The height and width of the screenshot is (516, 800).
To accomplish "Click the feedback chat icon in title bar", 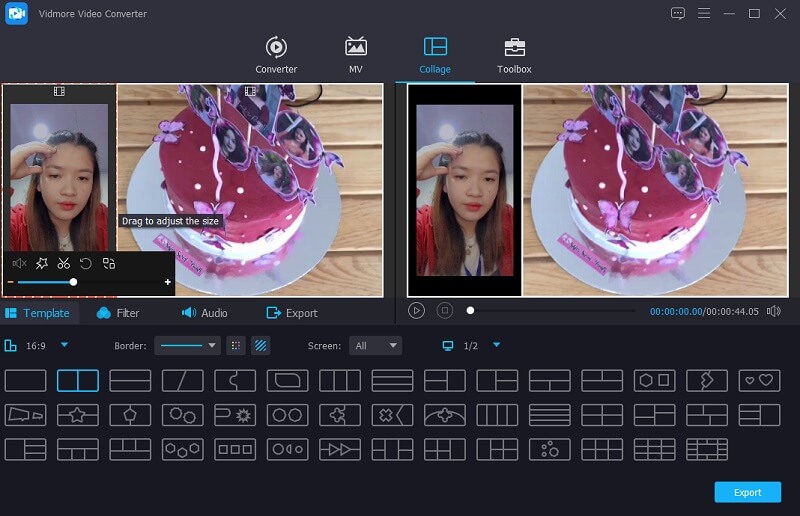I will click(x=678, y=13).
